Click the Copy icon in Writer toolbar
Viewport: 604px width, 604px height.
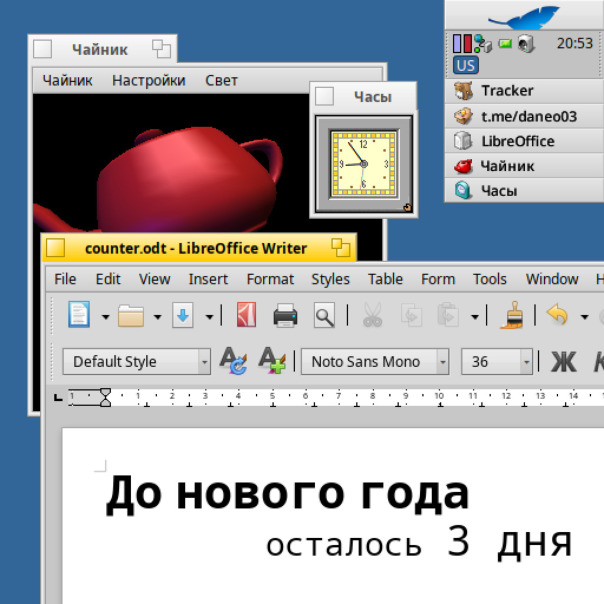pos(411,315)
